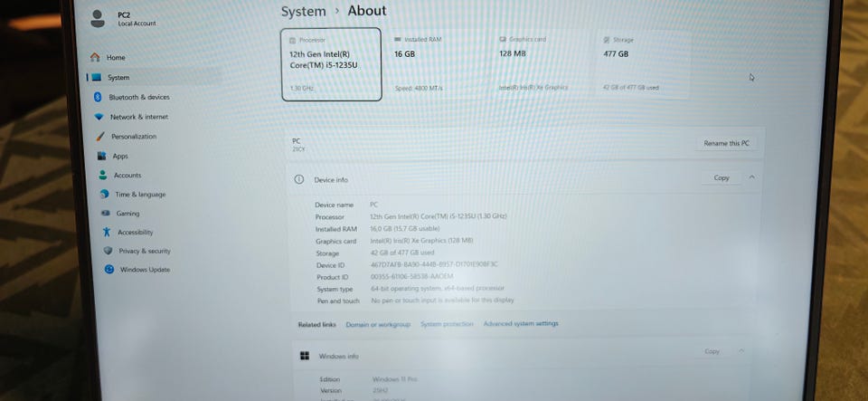Viewport: 868px width, 401px height.
Task: Click the Apps grid icon
Action: 102,157
